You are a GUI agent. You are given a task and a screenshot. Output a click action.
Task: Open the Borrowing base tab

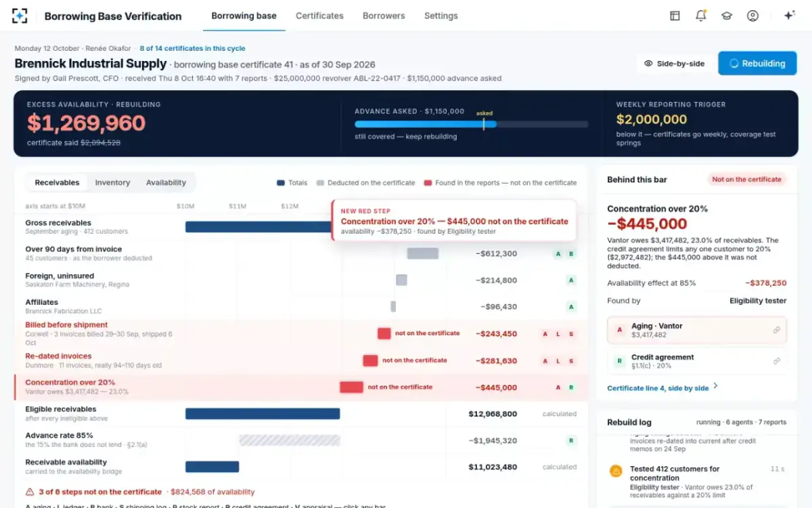tap(244, 16)
